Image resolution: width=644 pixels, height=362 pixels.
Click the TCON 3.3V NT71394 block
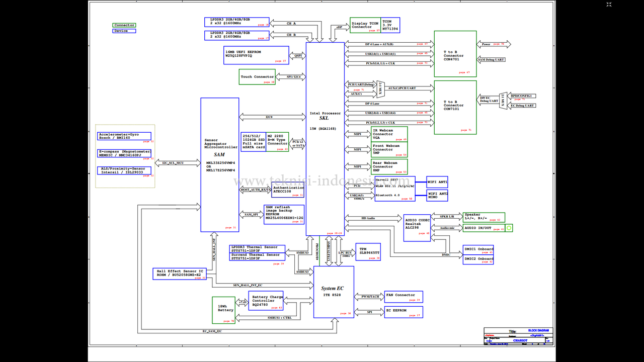click(x=390, y=25)
